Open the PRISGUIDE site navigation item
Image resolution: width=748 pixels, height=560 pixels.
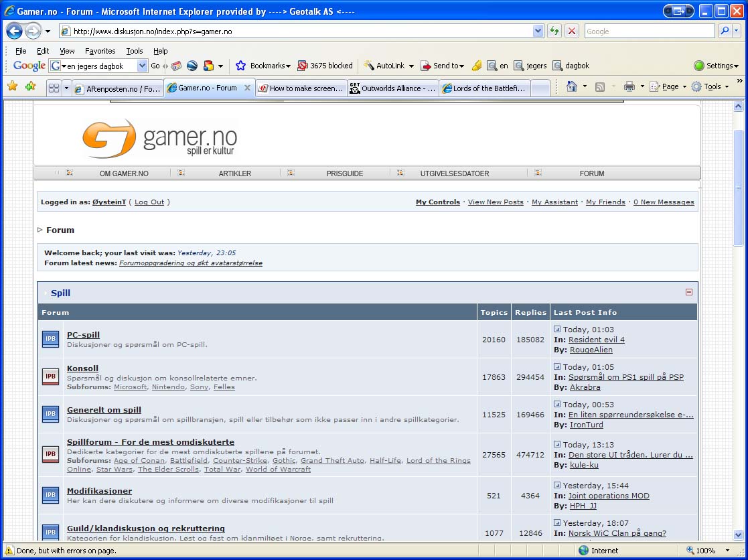(x=344, y=173)
